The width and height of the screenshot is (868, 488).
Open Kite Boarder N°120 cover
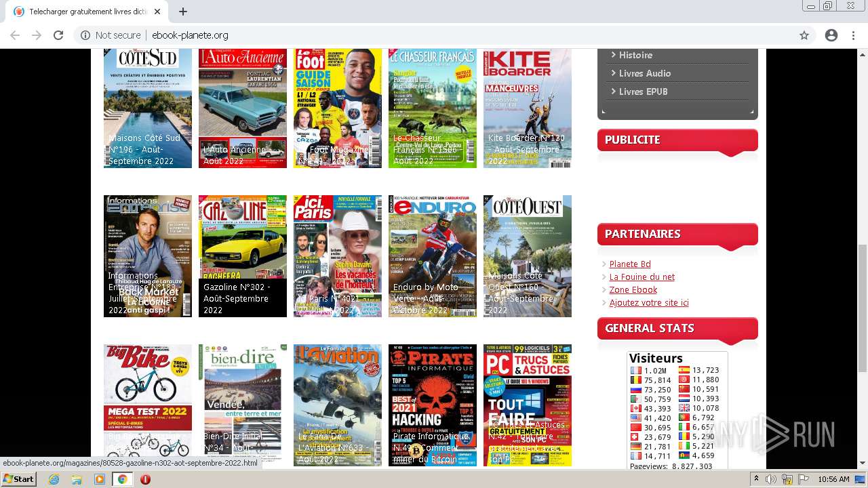(x=528, y=108)
